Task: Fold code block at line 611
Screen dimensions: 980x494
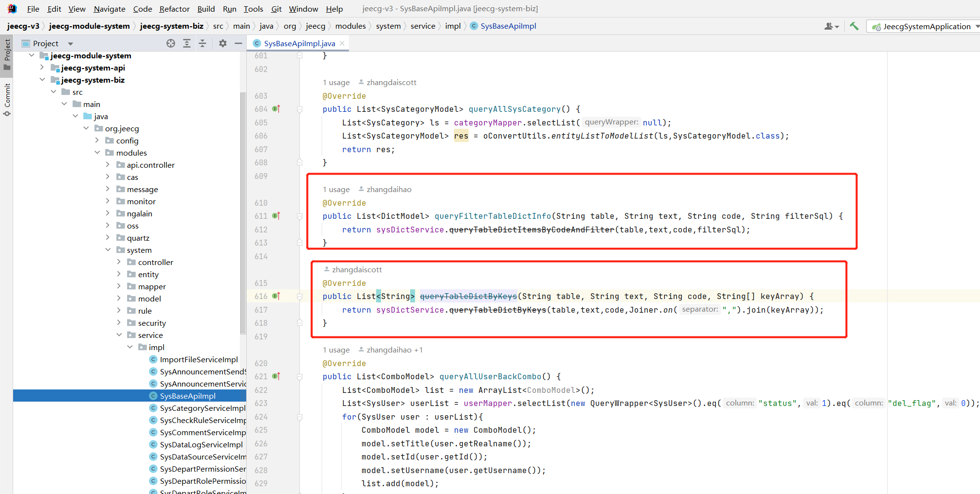Action: (x=300, y=216)
